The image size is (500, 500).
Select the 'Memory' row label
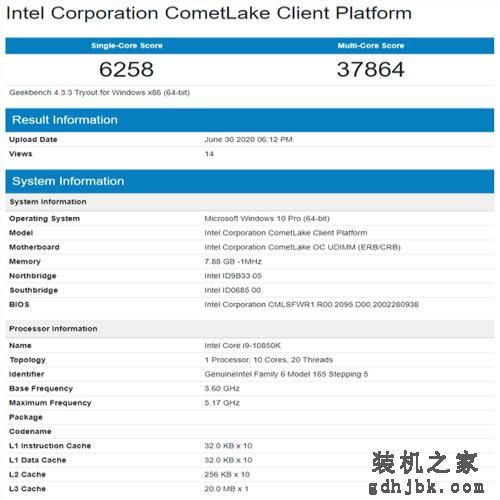point(25,261)
